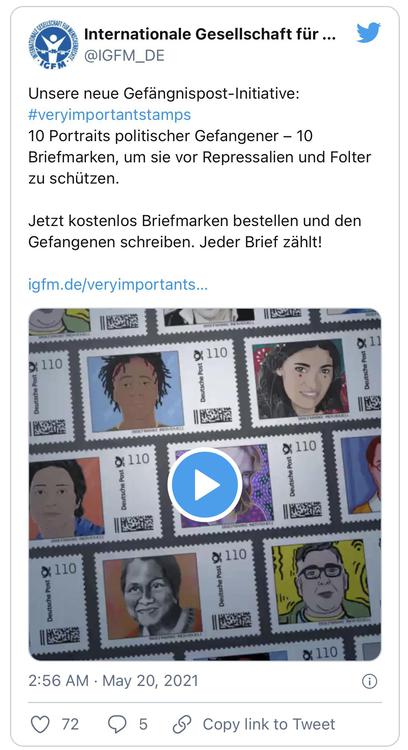This screenshot has height=750, width=408.
Task: Open the #veryimportantstamps hashtag
Action: 110,115
